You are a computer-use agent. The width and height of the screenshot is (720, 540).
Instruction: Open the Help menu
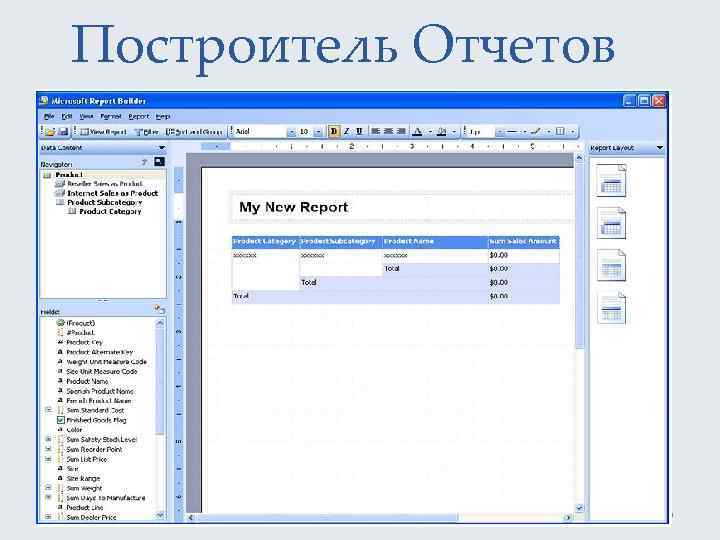163,116
